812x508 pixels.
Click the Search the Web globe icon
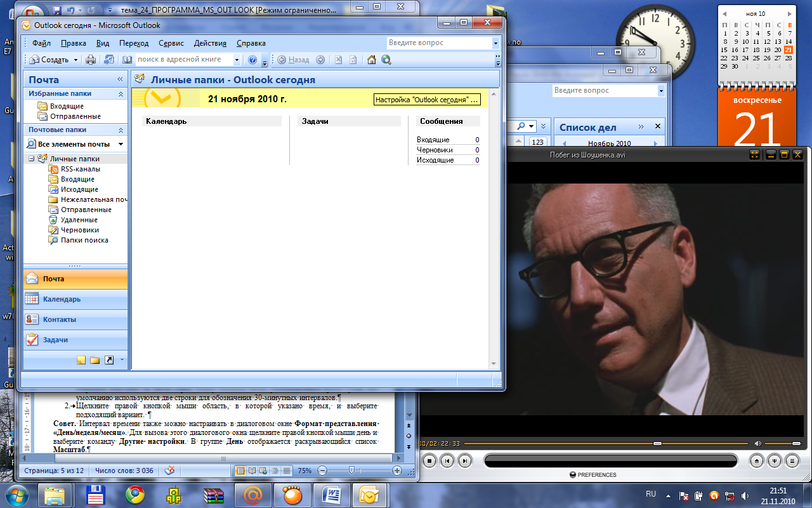click(386, 60)
